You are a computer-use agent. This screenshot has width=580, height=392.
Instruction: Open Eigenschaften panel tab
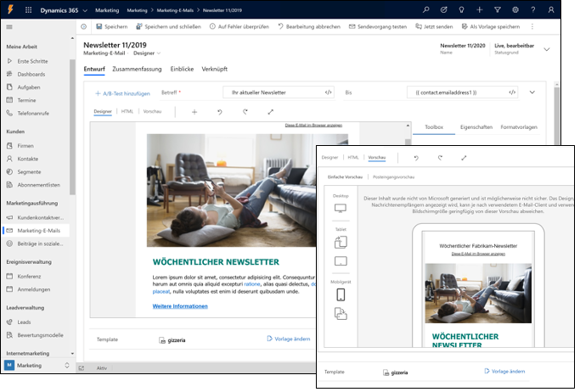476,127
